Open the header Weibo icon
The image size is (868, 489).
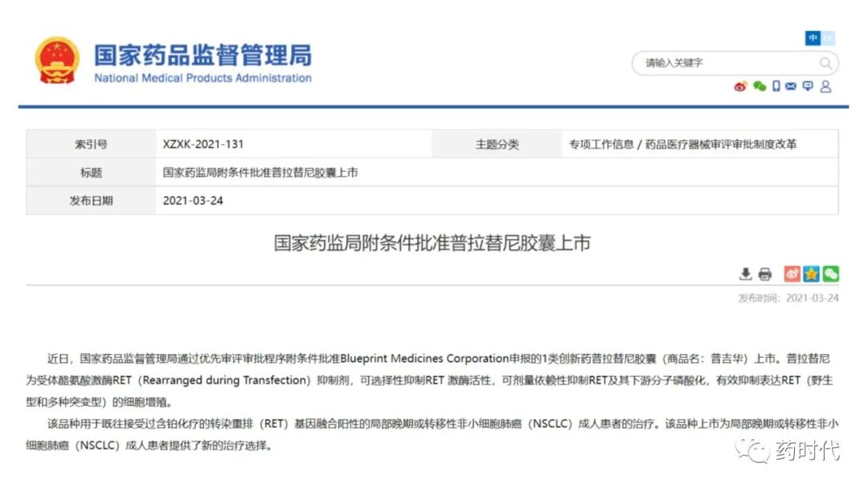[x=740, y=86]
